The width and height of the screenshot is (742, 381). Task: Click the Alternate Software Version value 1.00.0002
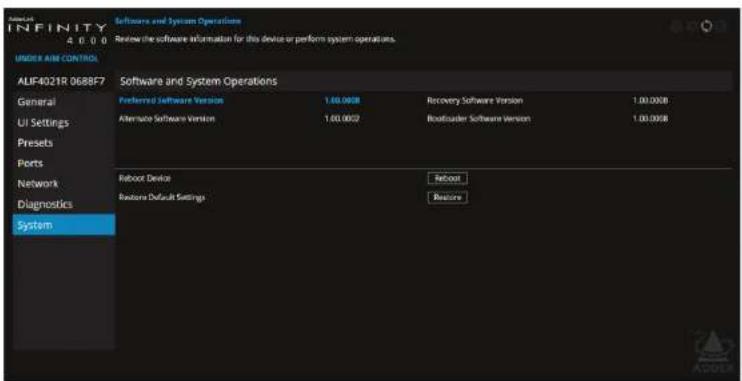click(x=342, y=118)
